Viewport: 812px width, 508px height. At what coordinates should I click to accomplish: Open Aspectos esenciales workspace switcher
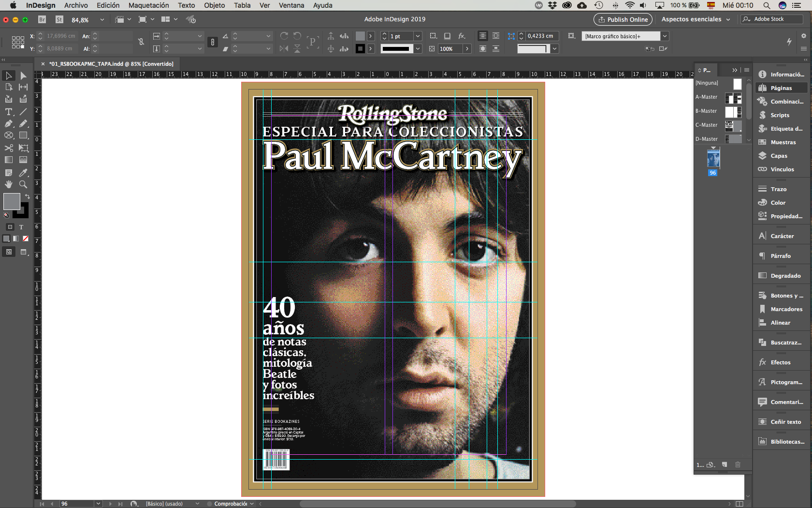click(x=696, y=19)
